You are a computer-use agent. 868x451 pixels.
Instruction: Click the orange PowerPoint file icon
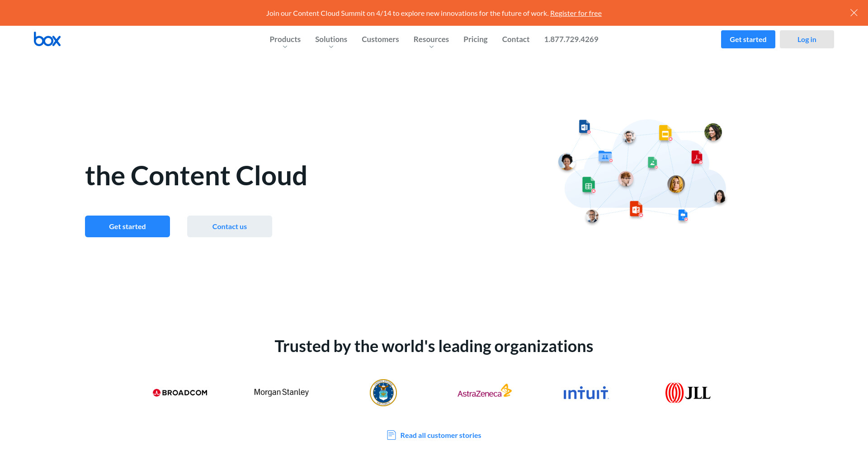coord(636,209)
